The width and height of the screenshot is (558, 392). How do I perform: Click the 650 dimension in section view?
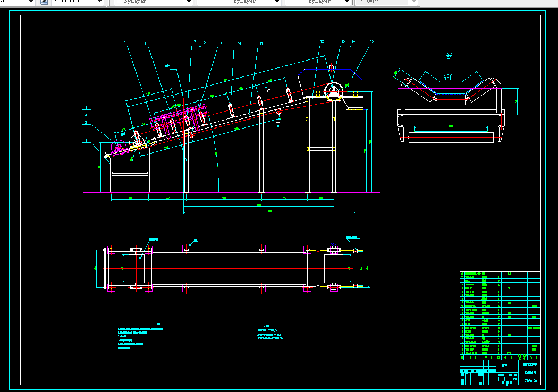pyautogui.click(x=448, y=78)
